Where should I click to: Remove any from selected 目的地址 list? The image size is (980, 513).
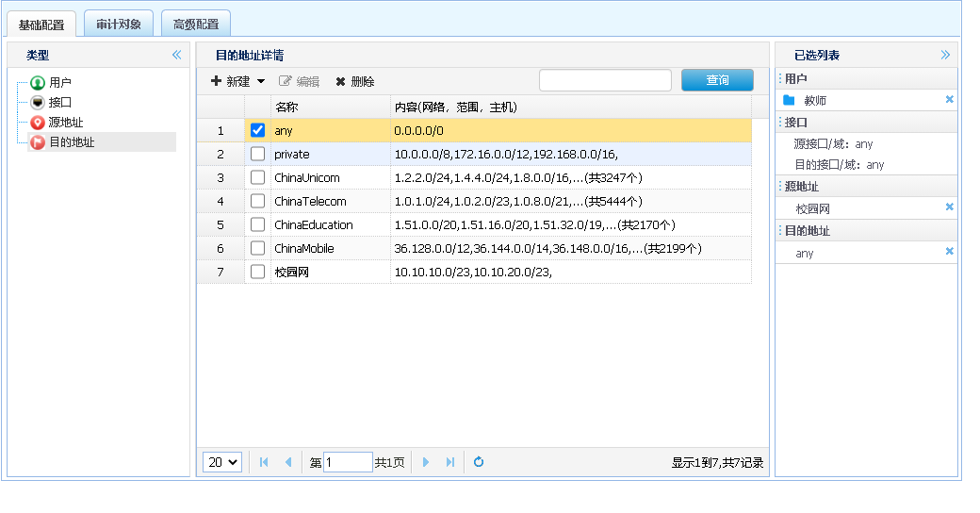(x=950, y=252)
